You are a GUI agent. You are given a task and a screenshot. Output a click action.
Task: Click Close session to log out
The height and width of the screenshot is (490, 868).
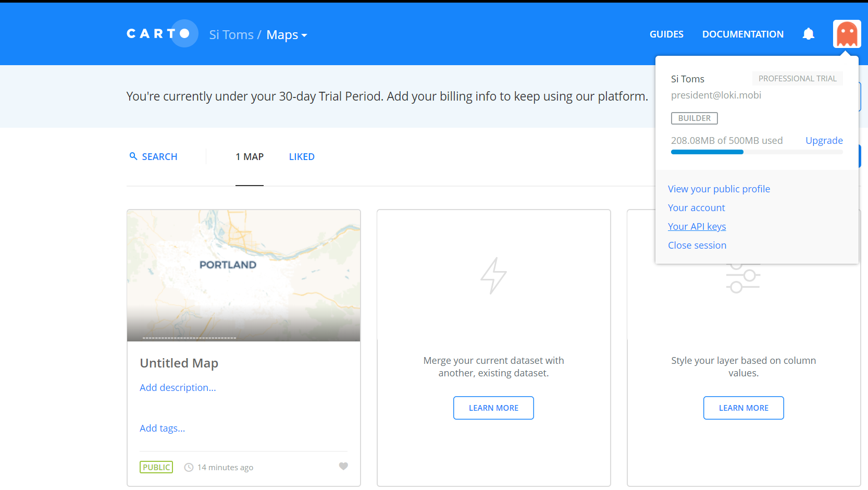point(697,246)
